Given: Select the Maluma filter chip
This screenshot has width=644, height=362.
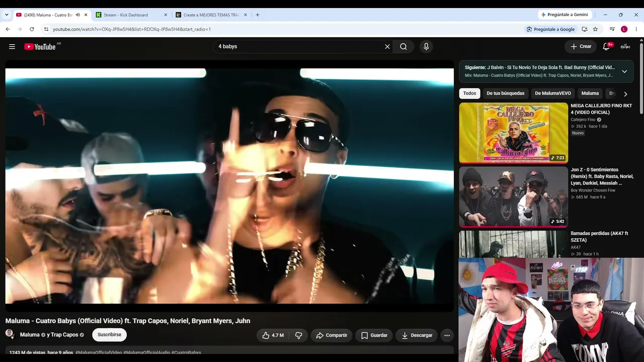Looking at the screenshot, I should coord(590,94).
